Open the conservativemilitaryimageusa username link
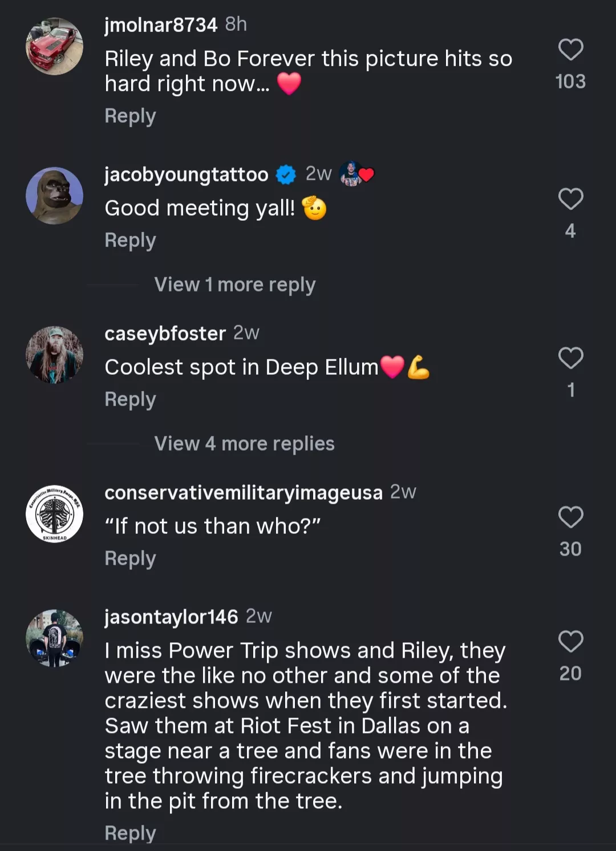The width and height of the screenshot is (616, 851). pyautogui.click(x=243, y=493)
